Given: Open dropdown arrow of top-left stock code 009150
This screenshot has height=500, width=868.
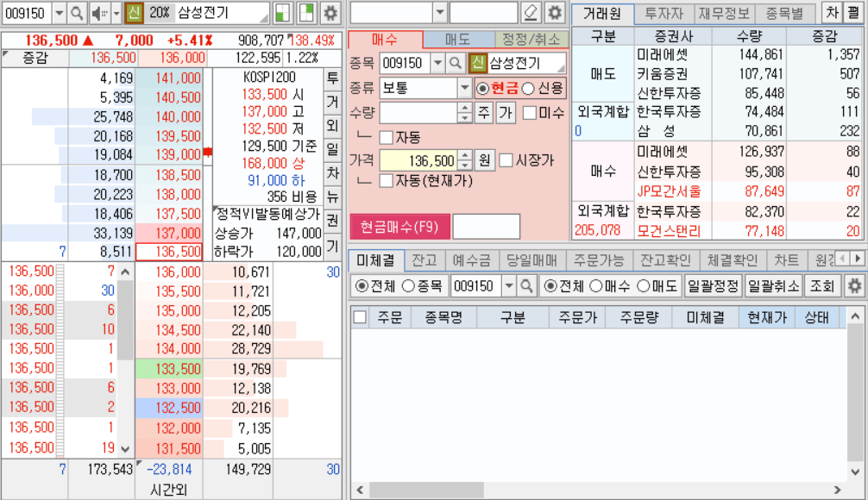Looking at the screenshot, I should point(60,13).
